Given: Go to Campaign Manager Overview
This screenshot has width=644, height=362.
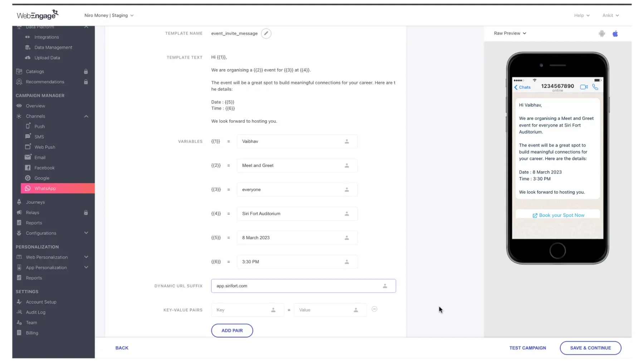Looking at the screenshot, I should [35, 106].
